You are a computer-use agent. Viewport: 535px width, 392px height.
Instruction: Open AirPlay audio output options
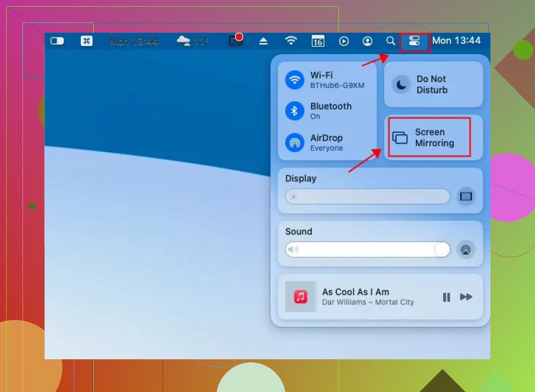tap(466, 250)
